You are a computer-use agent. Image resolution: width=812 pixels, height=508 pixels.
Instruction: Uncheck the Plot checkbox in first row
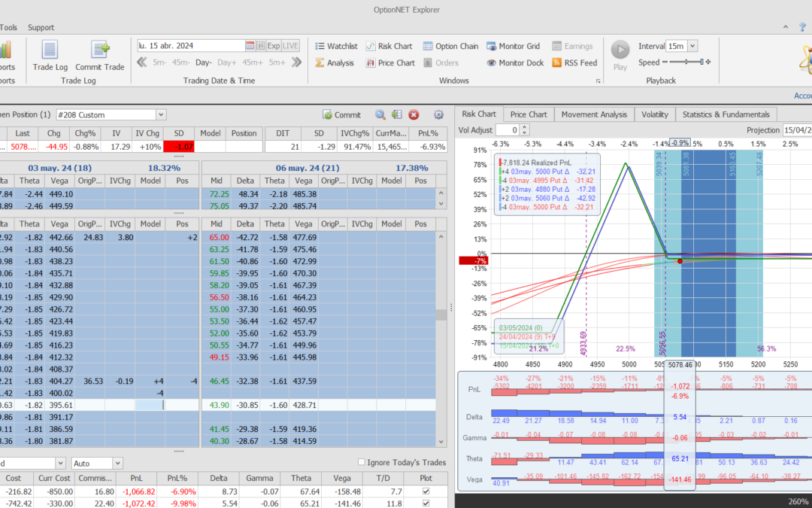pos(426,491)
